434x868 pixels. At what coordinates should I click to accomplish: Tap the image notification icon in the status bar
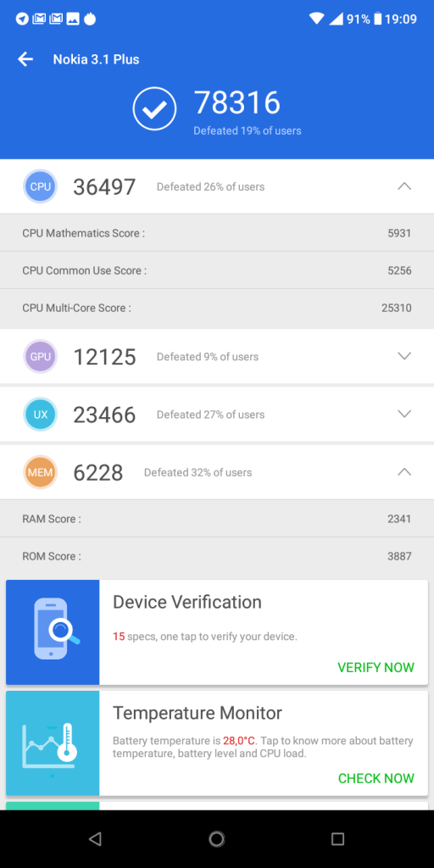(x=73, y=19)
